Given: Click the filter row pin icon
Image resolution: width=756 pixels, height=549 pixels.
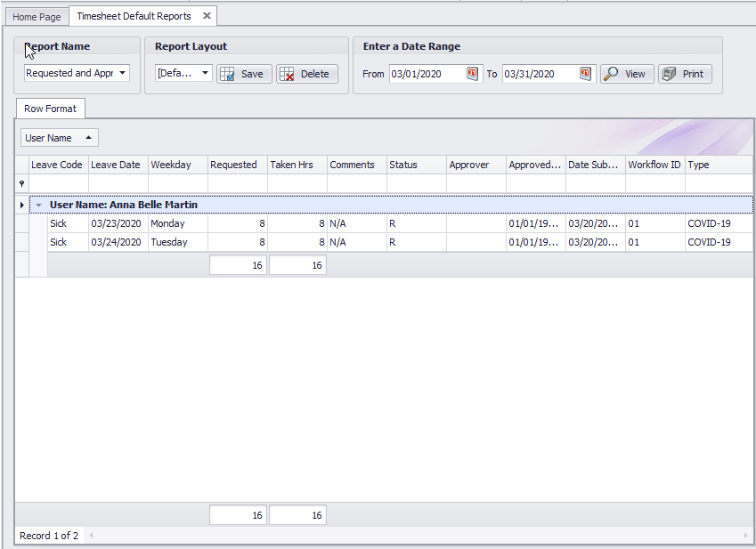Looking at the screenshot, I should click(x=22, y=183).
